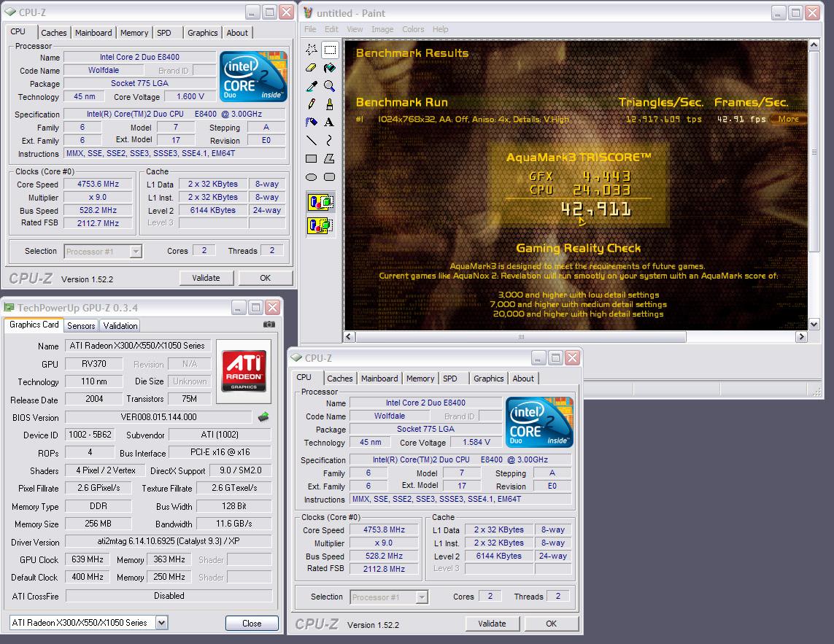Activate the Airbrush spray tool
The height and width of the screenshot is (644, 834).
(x=312, y=123)
